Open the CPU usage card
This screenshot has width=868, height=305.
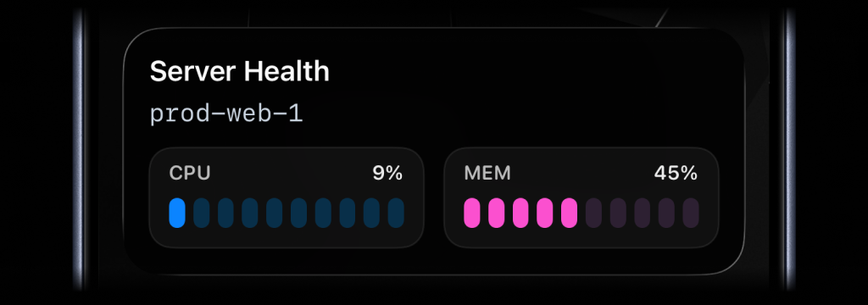tap(287, 197)
